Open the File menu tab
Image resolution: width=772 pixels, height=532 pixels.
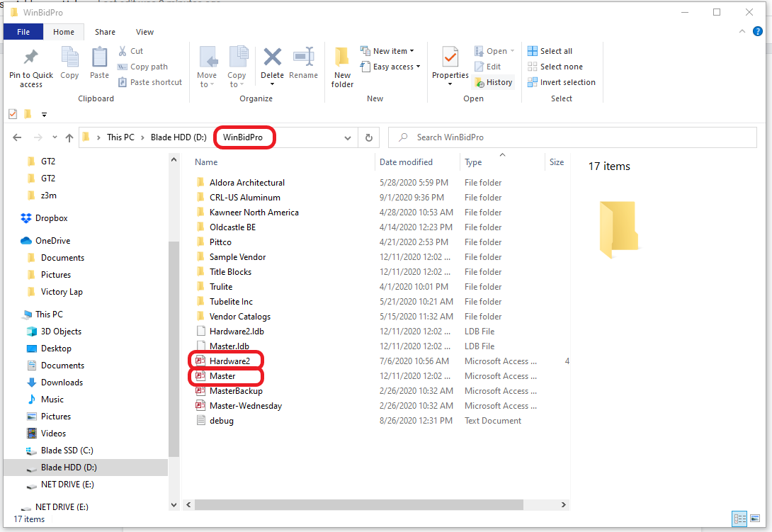pos(23,32)
